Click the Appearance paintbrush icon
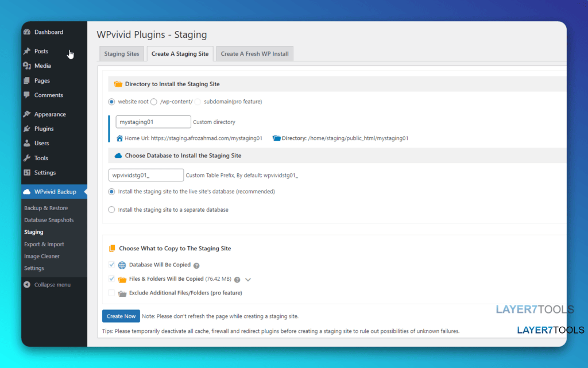588x368 pixels. 27,114
